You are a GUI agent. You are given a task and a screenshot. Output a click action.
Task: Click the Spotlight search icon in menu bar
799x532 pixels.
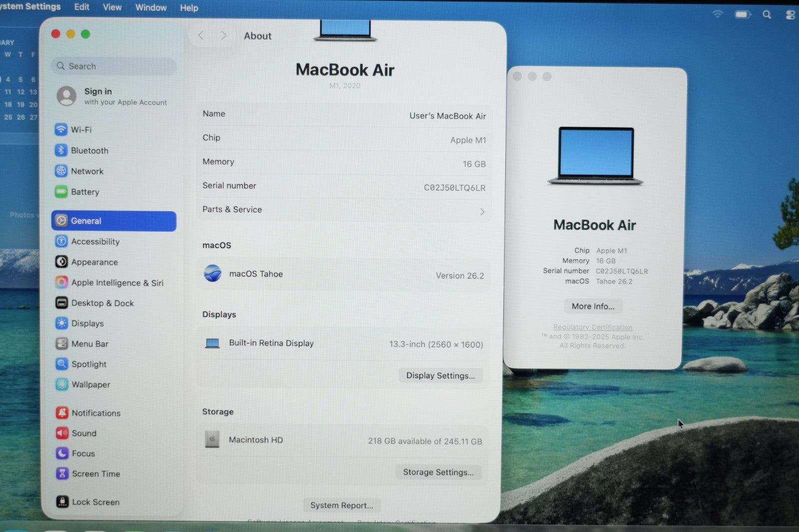click(x=767, y=14)
